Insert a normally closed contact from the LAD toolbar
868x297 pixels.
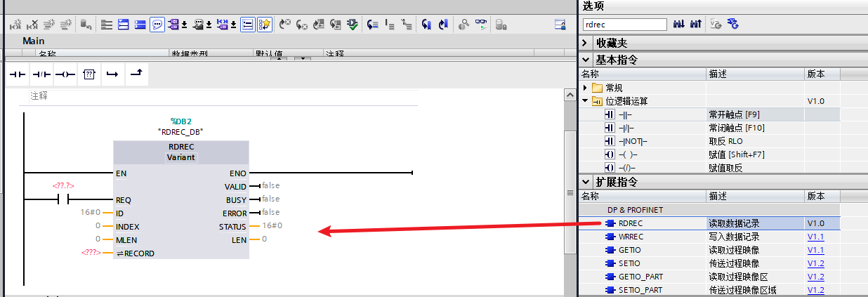point(41,74)
